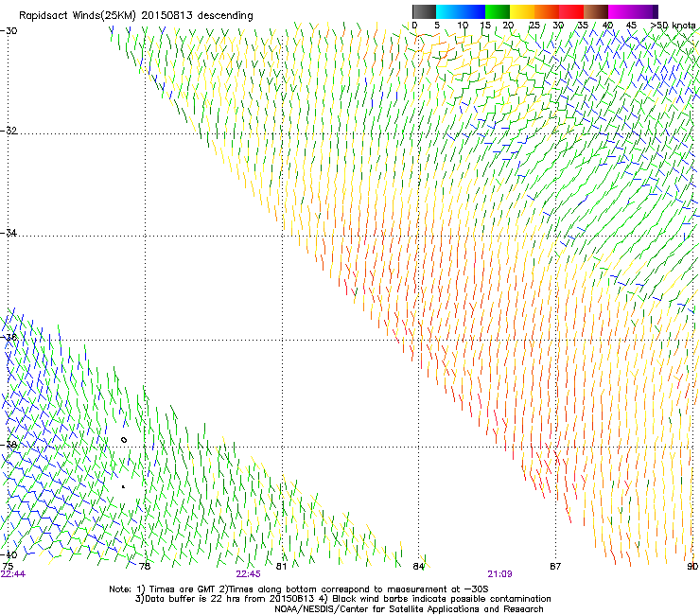Choose the red 30-35 knots legend segment

[571, 11]
